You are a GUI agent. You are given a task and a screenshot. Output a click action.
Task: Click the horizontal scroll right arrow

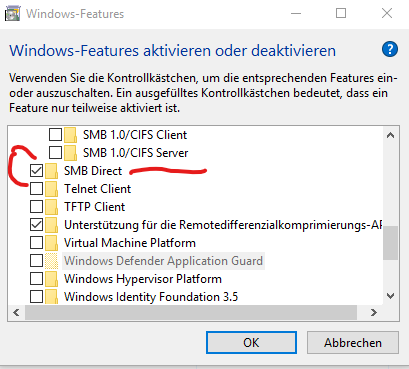pos(374,312)
